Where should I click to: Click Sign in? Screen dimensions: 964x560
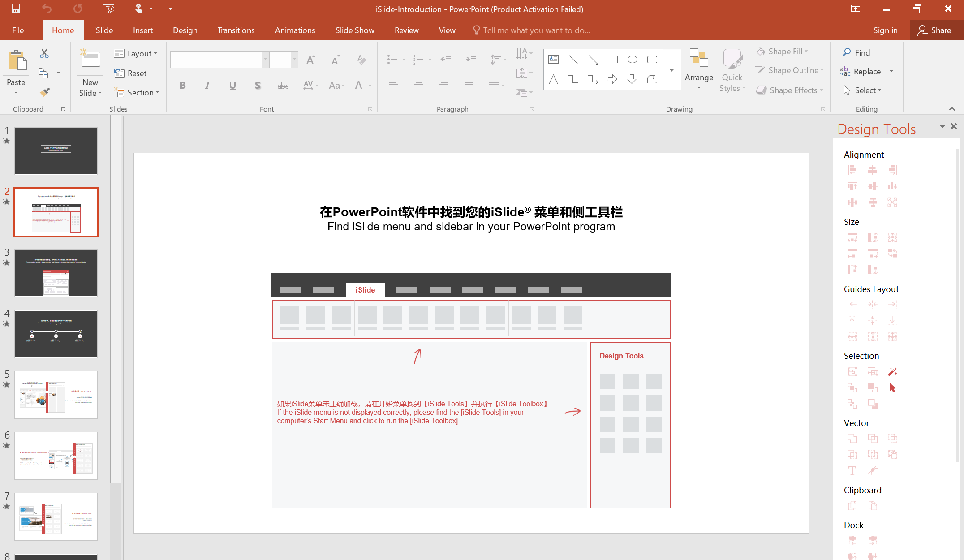click(x=885, y=30)
